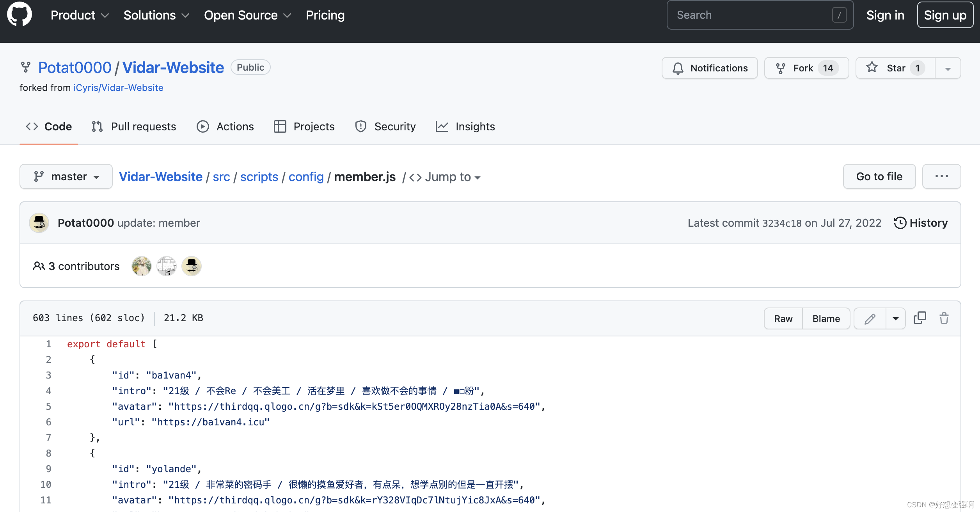Open Potat0000 commit author avatar
This screenshot has height=512, width=980.
(x=39, y=223)
